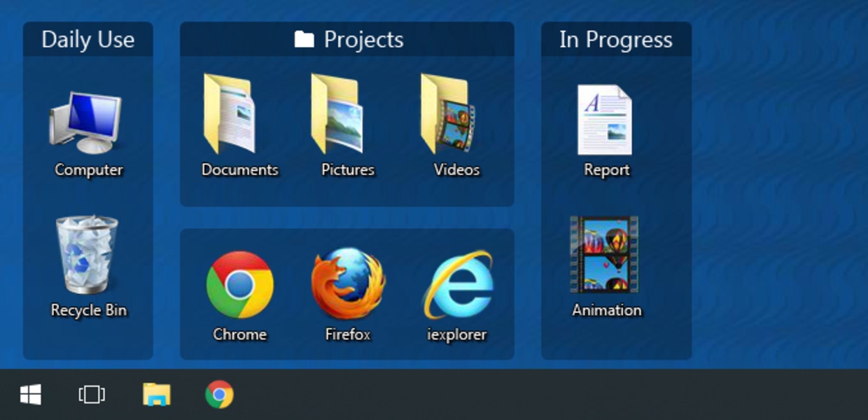Select the Report document icon
The height and width of the screenshot is (420, 868).
[x=605, y=120]
